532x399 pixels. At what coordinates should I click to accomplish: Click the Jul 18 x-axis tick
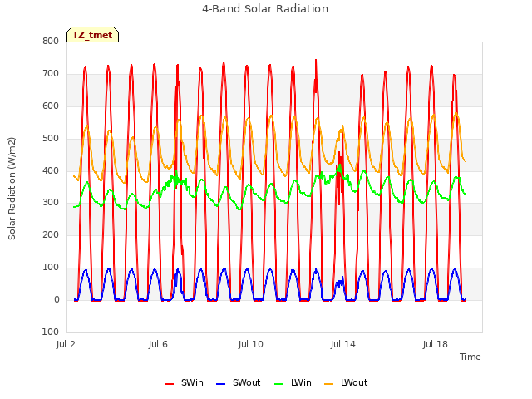pyautogui.click(x=436, y=344)
